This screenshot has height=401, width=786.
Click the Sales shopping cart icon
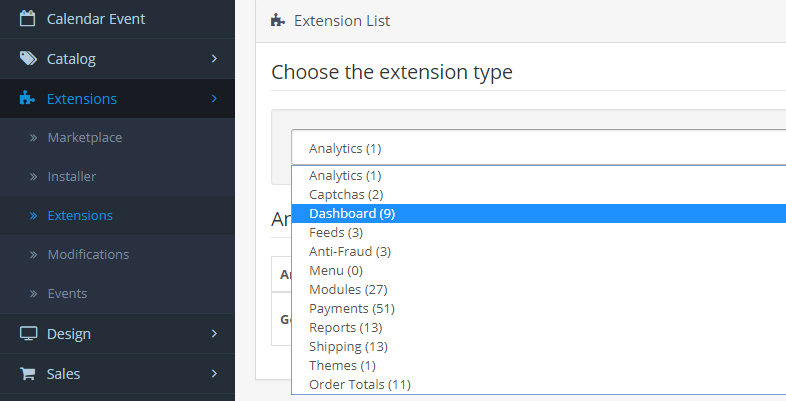click(28, 374)
